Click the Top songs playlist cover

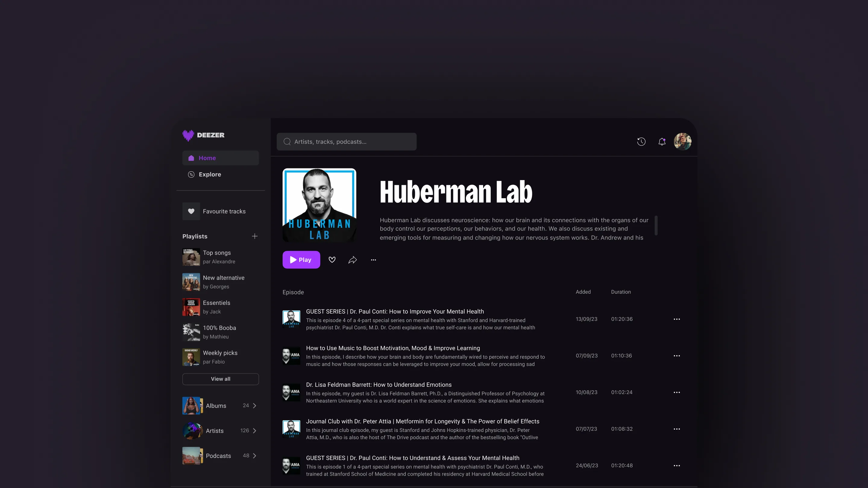pos(191,257)
